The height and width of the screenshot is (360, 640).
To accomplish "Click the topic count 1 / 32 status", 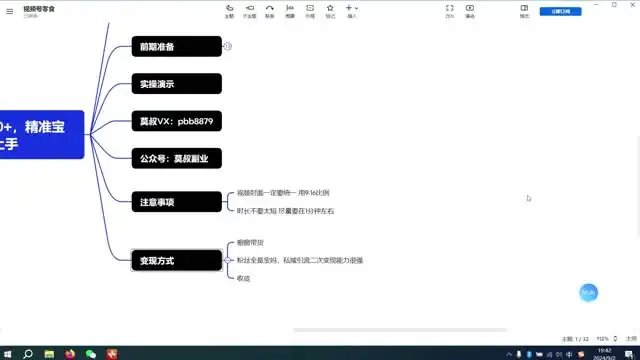I will tap(575, 339).
